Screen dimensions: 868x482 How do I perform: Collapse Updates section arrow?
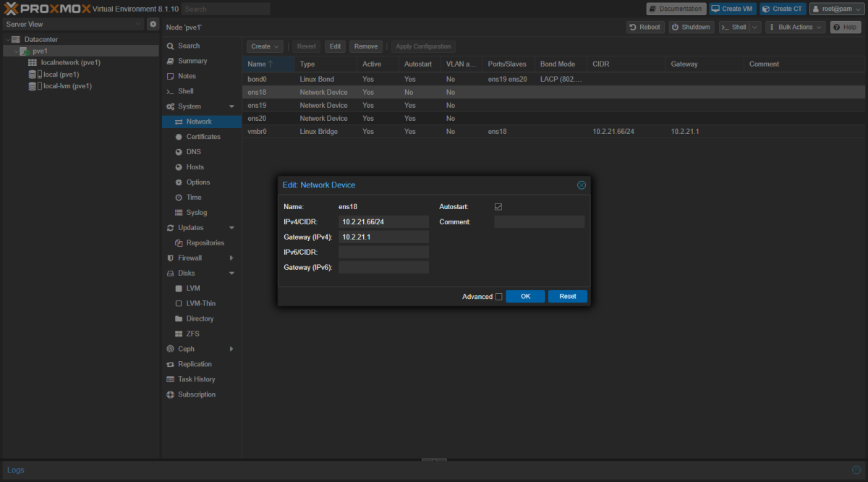tap(231, 228)
